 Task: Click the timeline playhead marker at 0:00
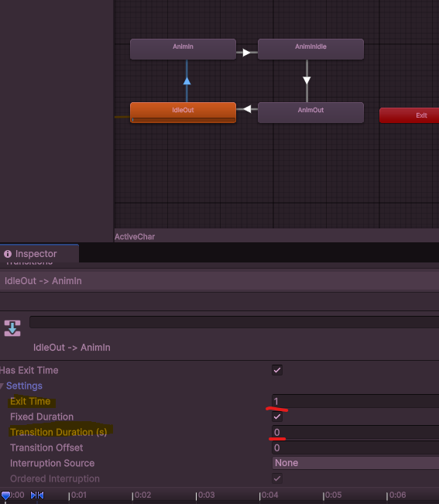pos(5,495)
